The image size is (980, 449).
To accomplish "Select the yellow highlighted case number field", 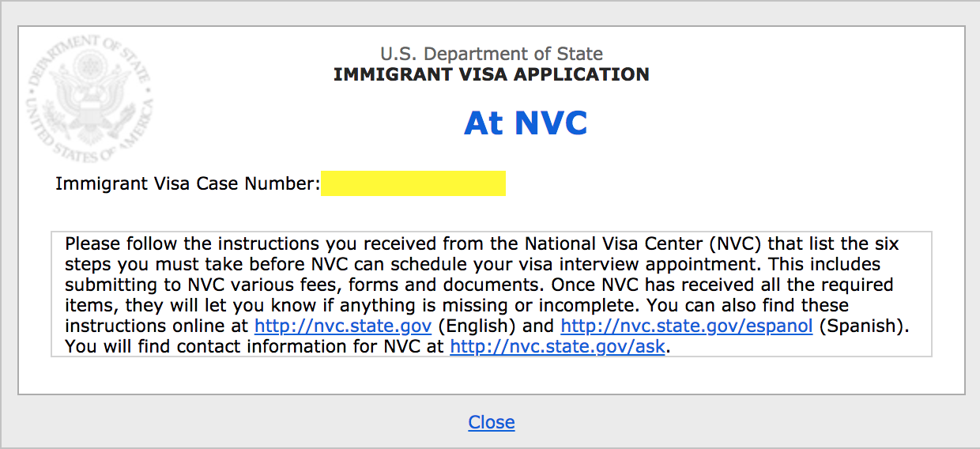I will coord(413,183).
